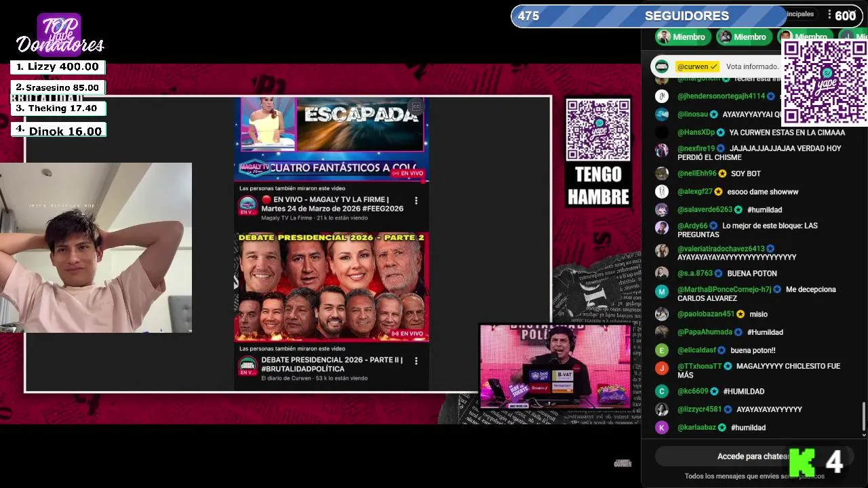The height and width of the screenshot is (488, 868).
Task: Open the Debate Presidencial 2026 Parte 2 thumbnail
Action: tap(332, 286)
